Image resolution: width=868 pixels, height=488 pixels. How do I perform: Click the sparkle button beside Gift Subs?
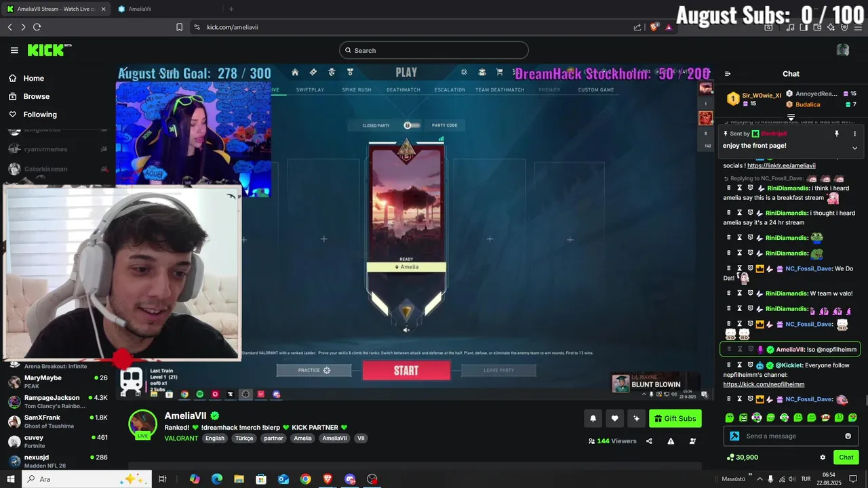(x=636, y=418)
